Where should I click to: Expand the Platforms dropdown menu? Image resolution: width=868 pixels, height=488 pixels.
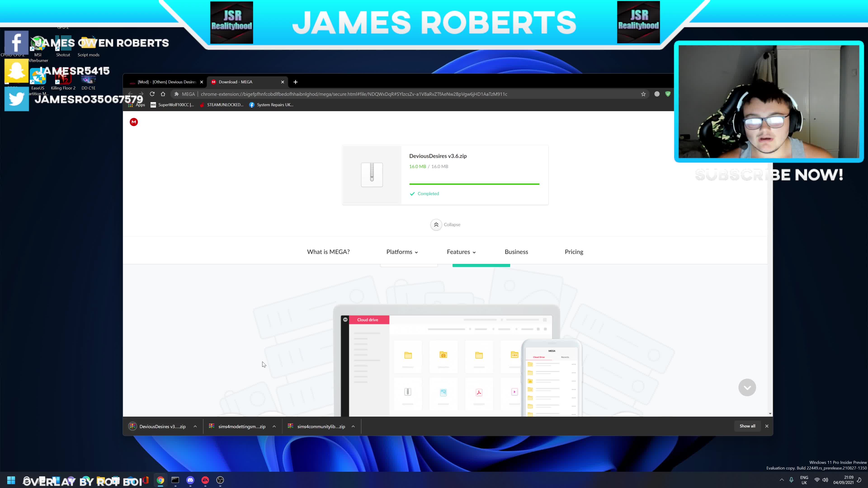402,252
